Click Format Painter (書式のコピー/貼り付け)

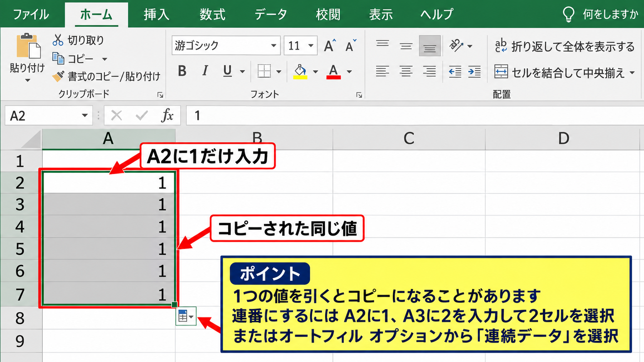[x=106, y=77]
